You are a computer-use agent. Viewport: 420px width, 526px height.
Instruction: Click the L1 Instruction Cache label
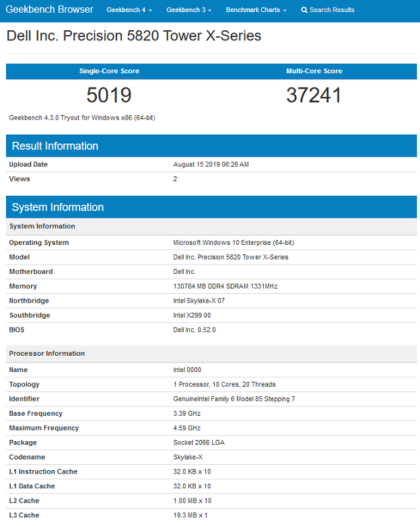tap(43, 472)
